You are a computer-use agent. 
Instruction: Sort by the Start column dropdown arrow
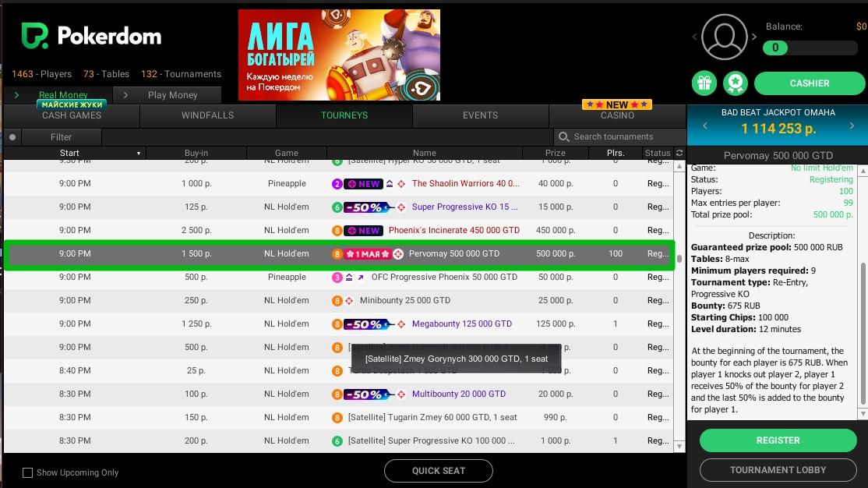pyautogui.click(x=139, y=154)
